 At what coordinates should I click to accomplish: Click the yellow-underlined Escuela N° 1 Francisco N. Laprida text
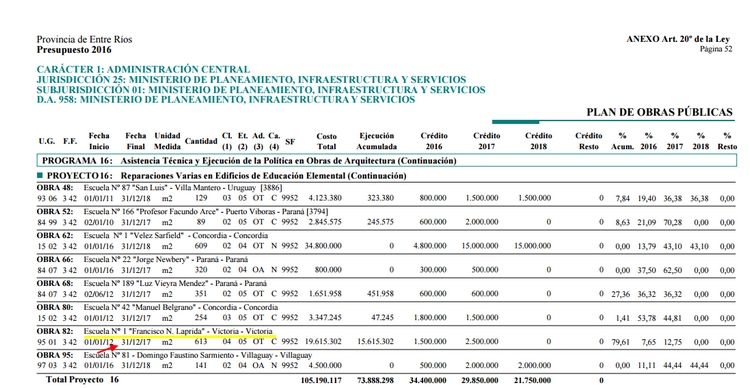pyautogui.click(x=178, y=331)
